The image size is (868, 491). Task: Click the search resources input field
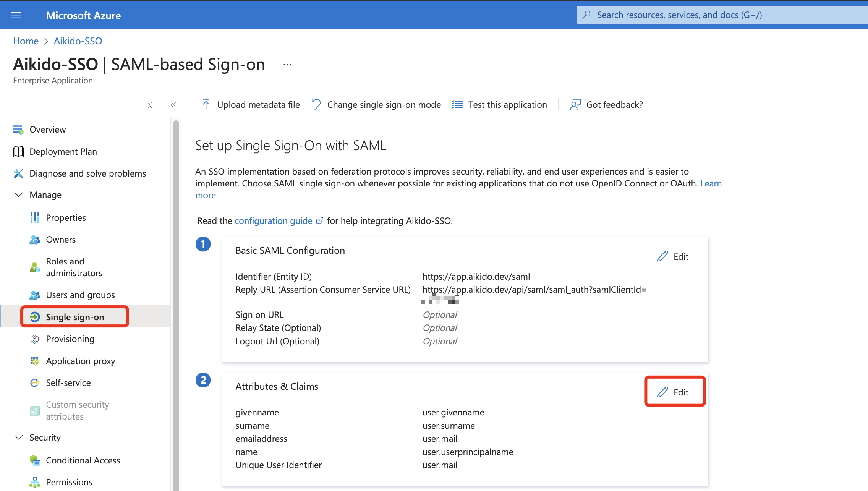722,15
